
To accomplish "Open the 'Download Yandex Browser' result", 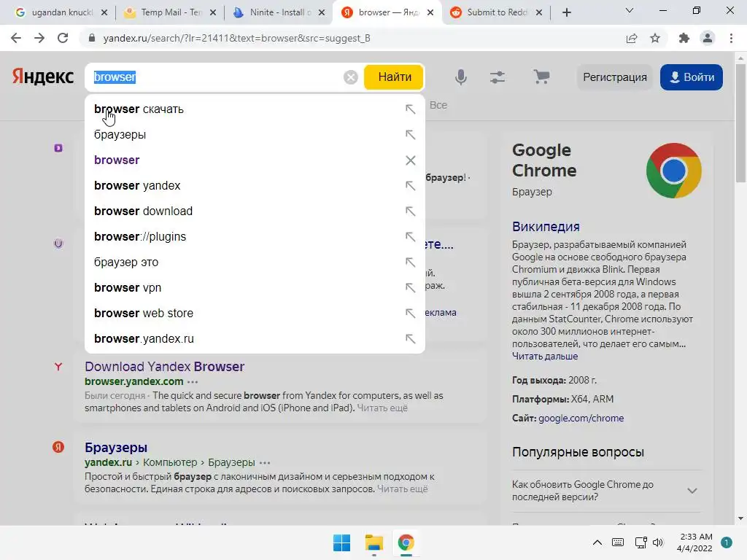I will pos(164,367).
